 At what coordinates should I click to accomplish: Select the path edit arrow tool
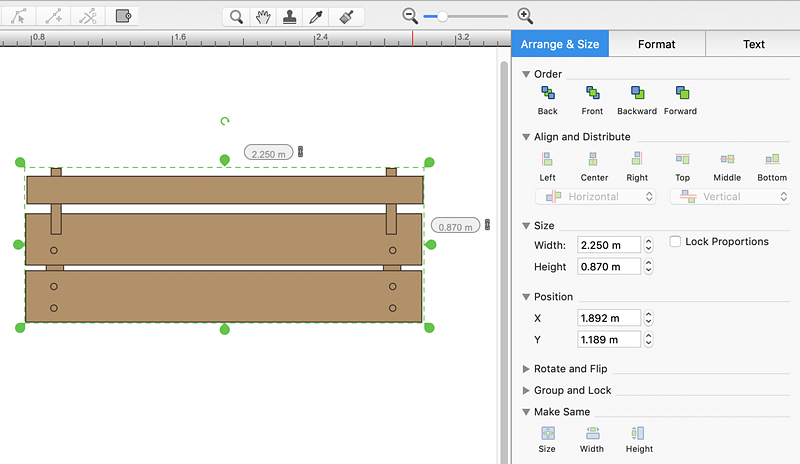click(18, 16)
